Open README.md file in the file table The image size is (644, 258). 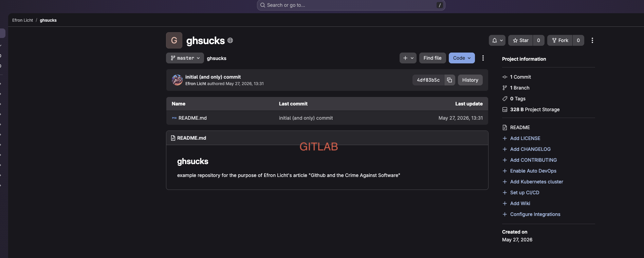[192, 118]
